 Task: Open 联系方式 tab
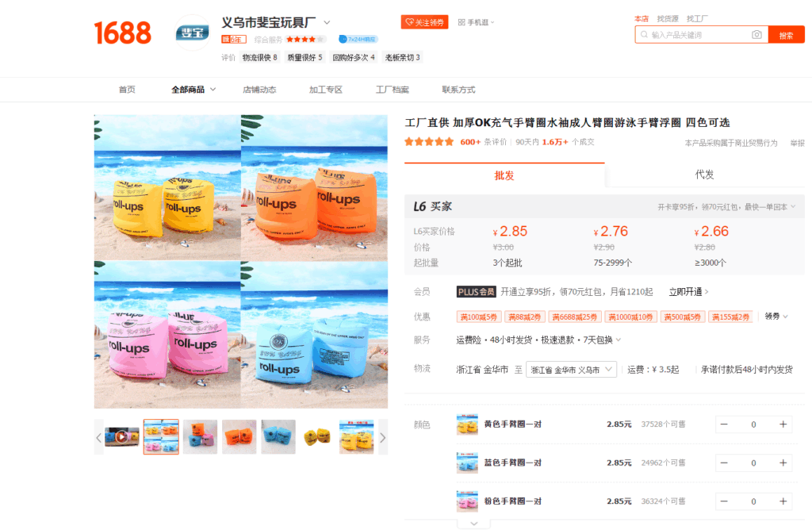(x=458, y=90)
